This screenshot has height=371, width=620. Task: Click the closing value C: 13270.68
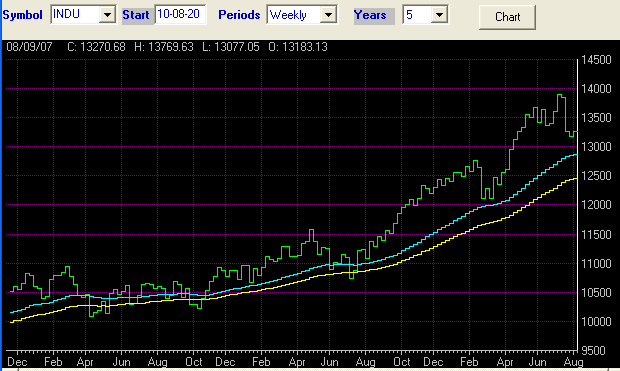96,47
